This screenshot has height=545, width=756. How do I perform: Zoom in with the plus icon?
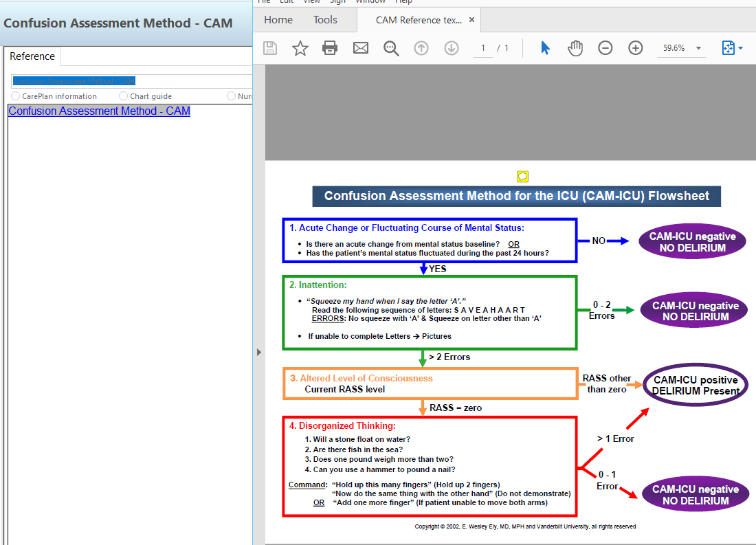pyautogui.click(x=636, y=48)
